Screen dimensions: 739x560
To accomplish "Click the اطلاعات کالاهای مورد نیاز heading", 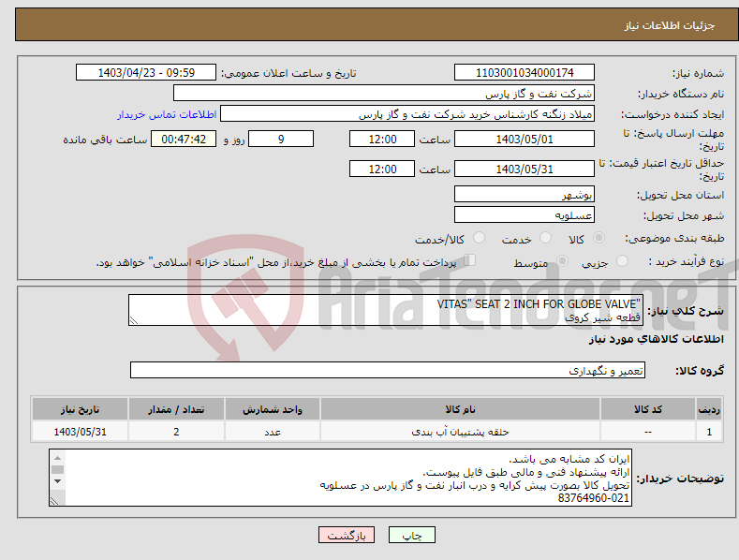I will point(656,339).
